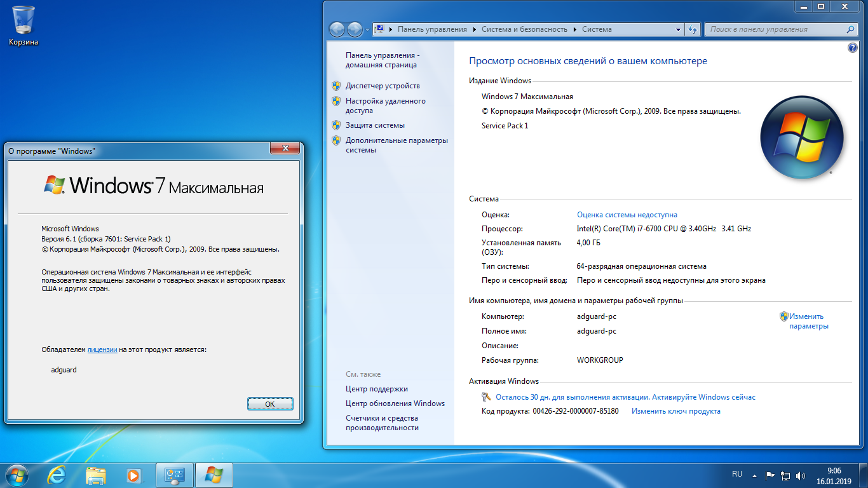The width and height of the screenshot is (868, 488).
Task: Open the address bar history dropdown
Action: tap(678, 29)
